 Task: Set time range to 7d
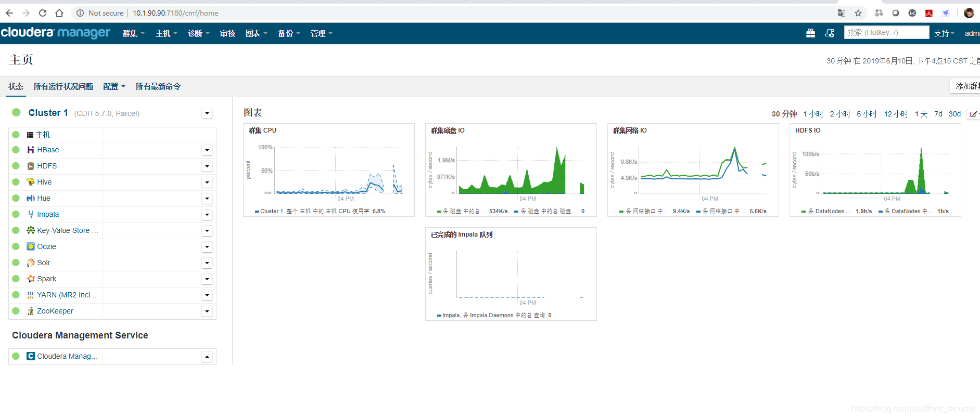click(938, 114)
